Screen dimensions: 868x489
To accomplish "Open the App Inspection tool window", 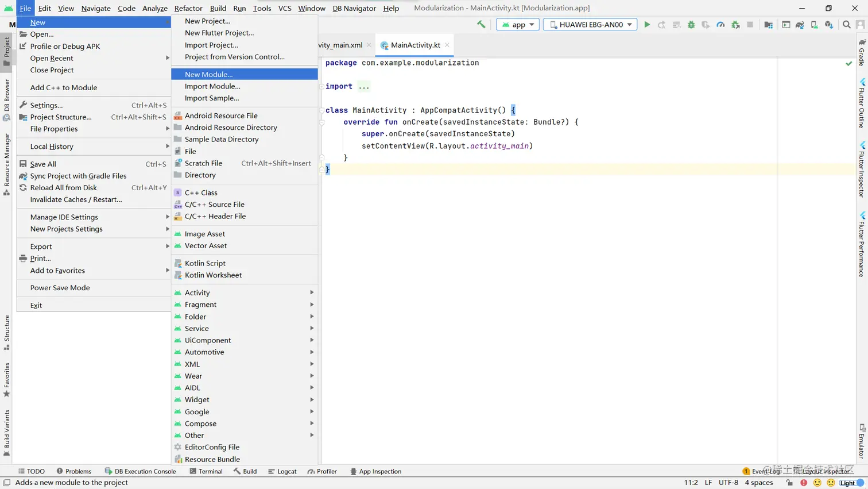I will [x=375, y=471].
